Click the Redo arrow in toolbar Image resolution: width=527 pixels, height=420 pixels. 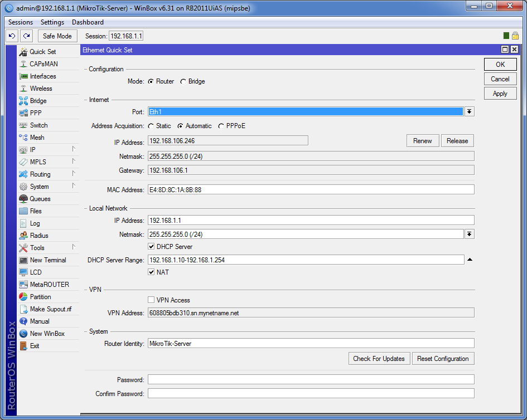[x=27, y=36]
